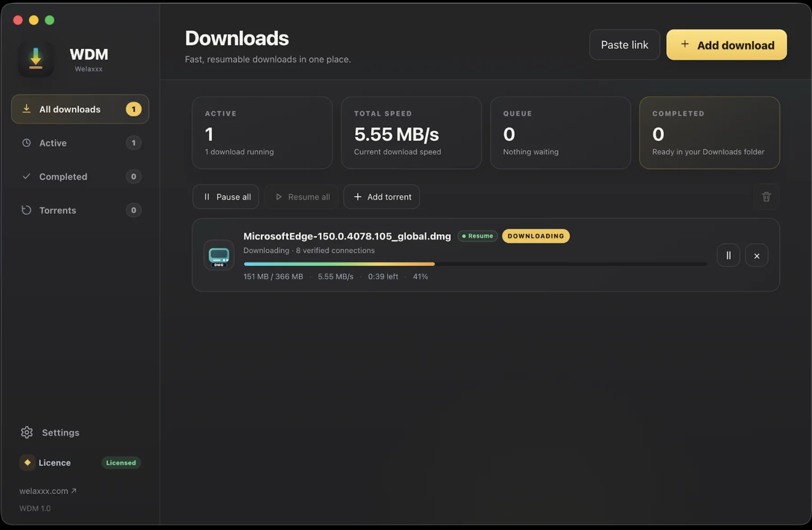Click the Resume all button
The image size is (812, 530).
pyautogui.click(x=301, y=197)
